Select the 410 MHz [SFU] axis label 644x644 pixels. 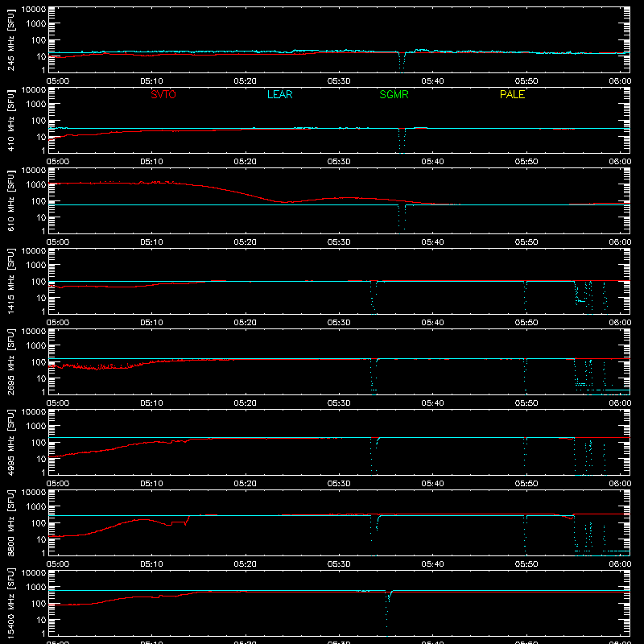point(10,120)
